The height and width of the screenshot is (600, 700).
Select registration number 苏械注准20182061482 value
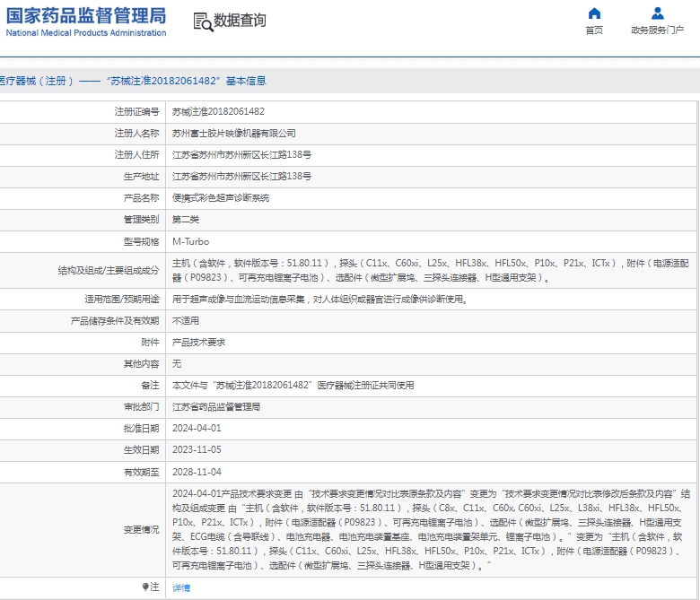(x=218, y=111)
